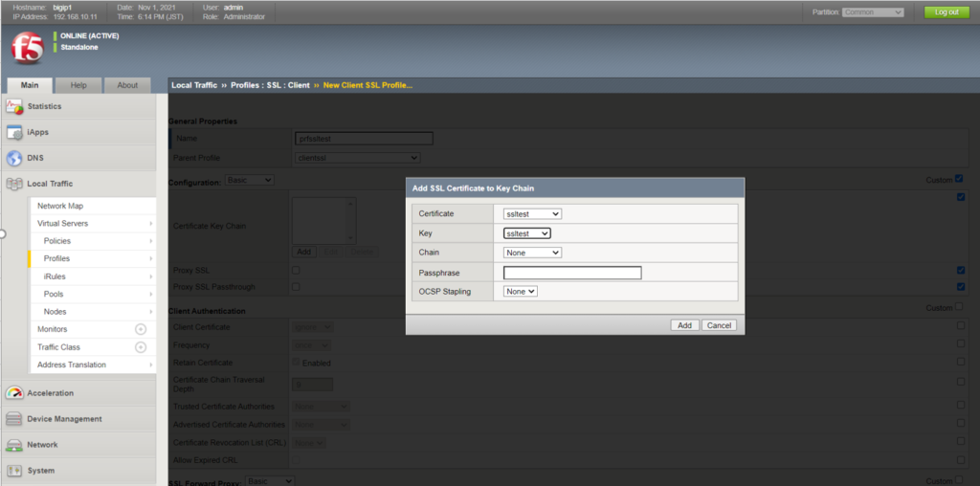The width and height of the screenshot is (980, 486).
Task: Open Acceleration gauge icon
Action: (14, 393)
